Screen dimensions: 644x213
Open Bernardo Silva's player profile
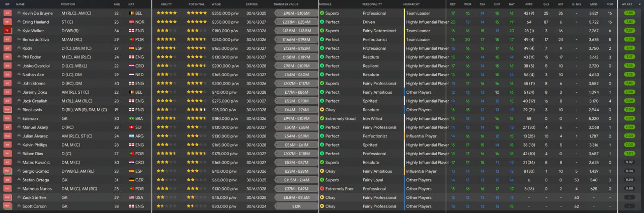[36, 39]
